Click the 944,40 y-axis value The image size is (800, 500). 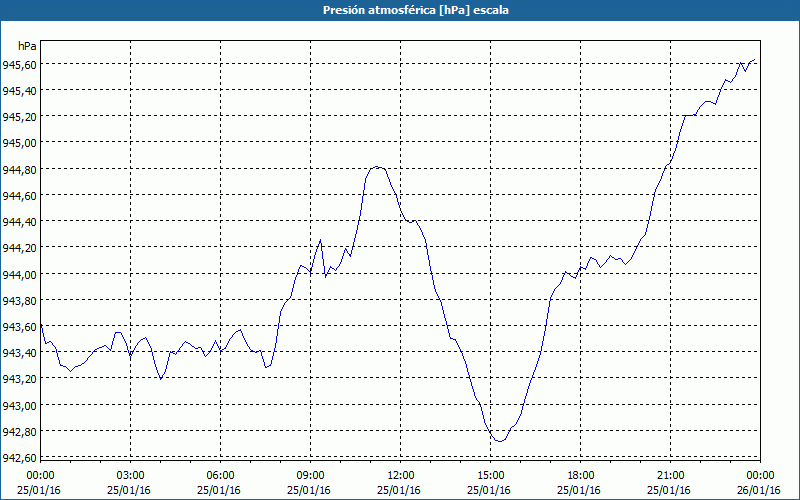pos(19,222)
